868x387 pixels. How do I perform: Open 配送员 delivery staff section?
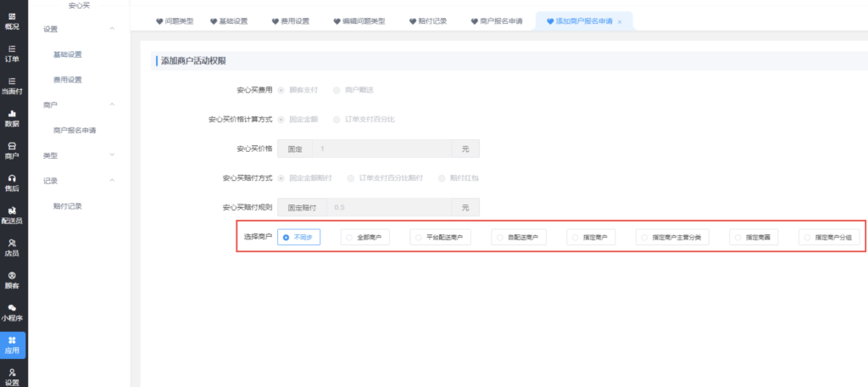point(13,215)
